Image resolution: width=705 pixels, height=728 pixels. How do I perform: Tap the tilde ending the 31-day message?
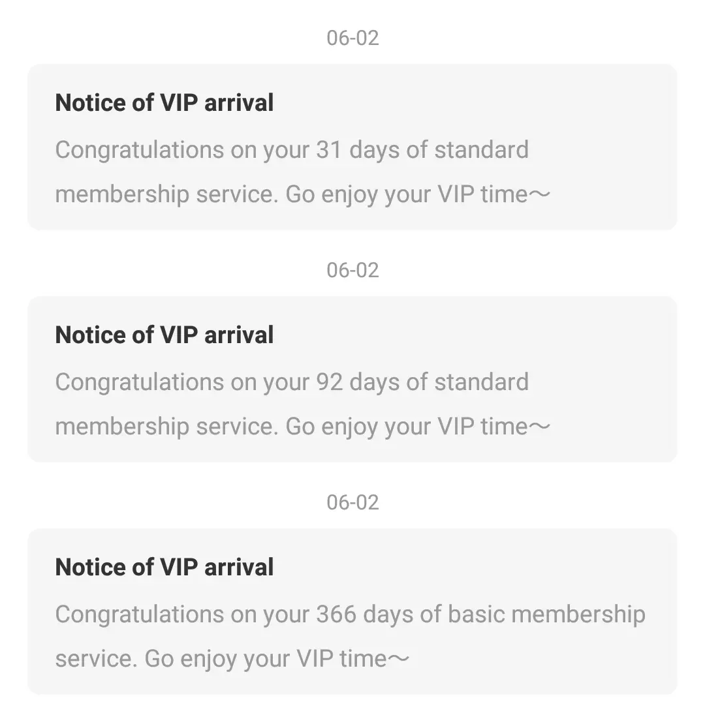[540, 194]
